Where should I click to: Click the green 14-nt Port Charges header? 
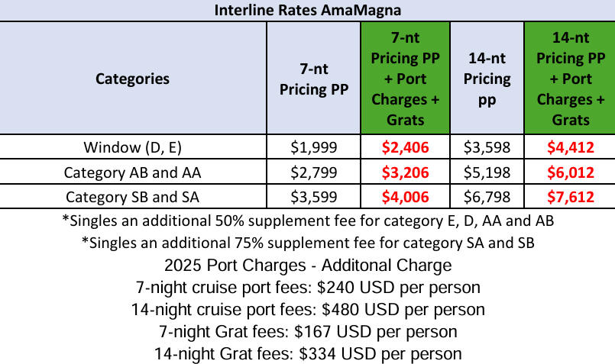point(570,79)
